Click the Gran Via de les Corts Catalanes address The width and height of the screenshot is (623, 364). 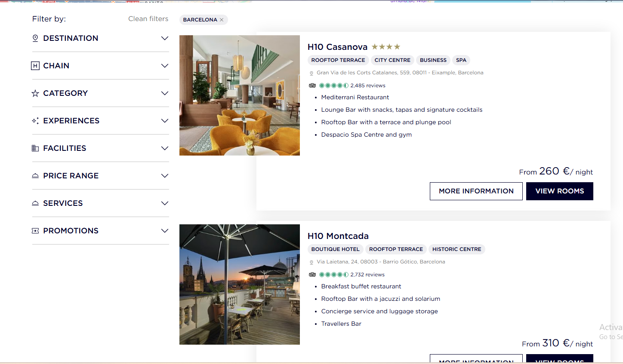[x=400, y=73]
